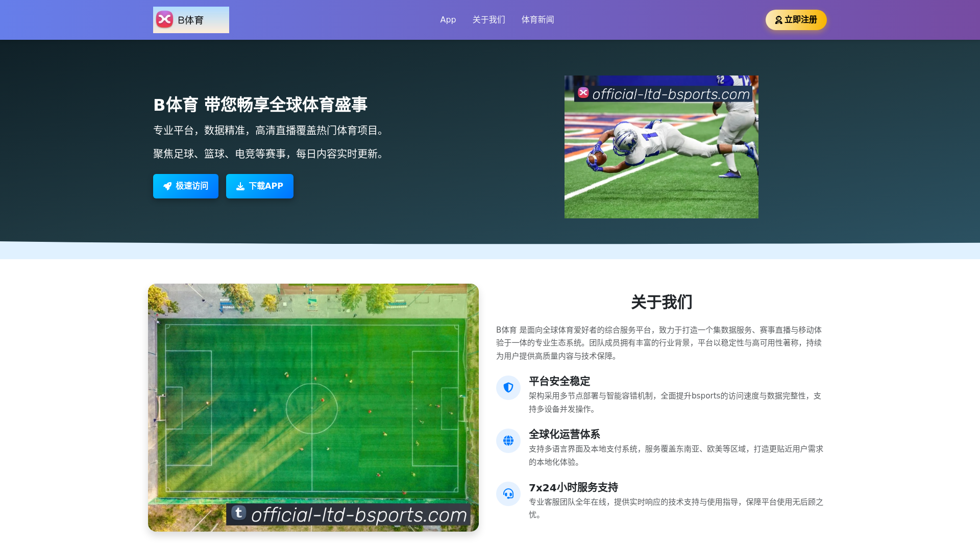Screen dimensions: 980x551
Task: Click the 极速访问 button
Action: point(186,186)
